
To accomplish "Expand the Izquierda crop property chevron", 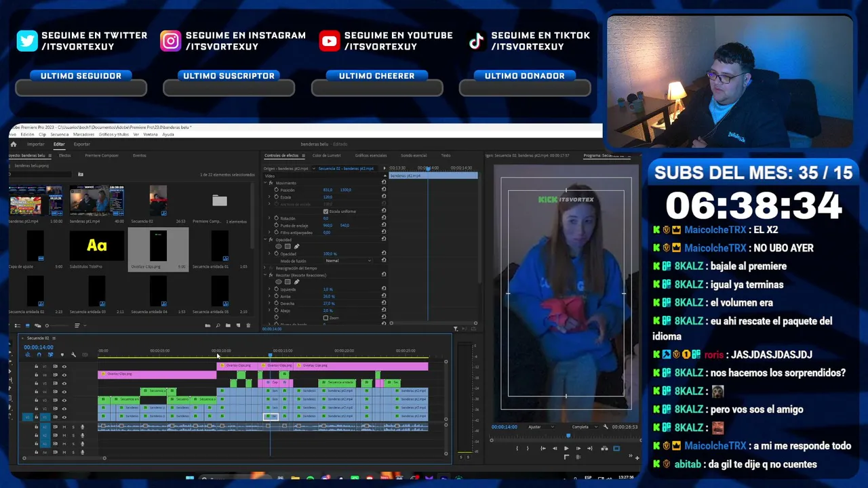I will pyautogui.click(x=270, y=289).
